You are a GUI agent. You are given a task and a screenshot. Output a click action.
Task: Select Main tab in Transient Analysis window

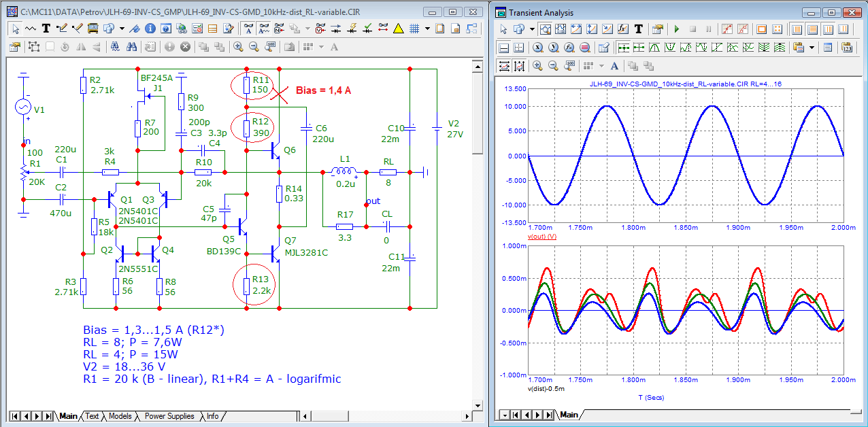click(x=569, y=415)
